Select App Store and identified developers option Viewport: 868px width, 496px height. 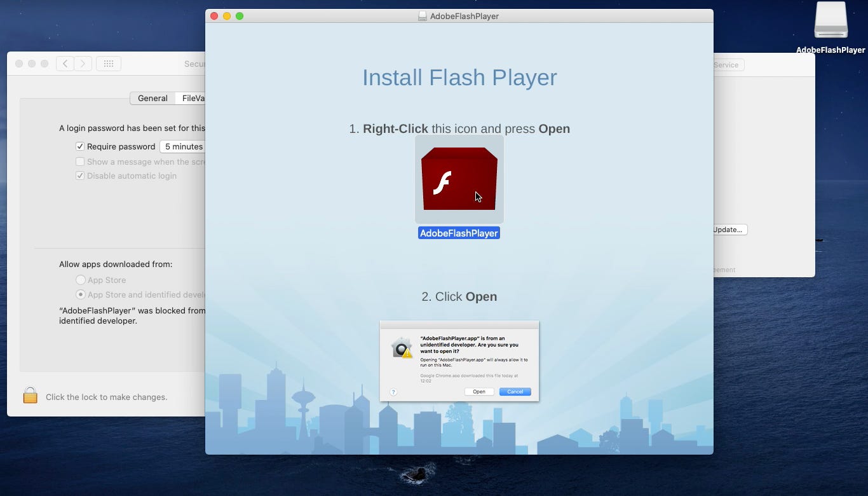(81, 294)
